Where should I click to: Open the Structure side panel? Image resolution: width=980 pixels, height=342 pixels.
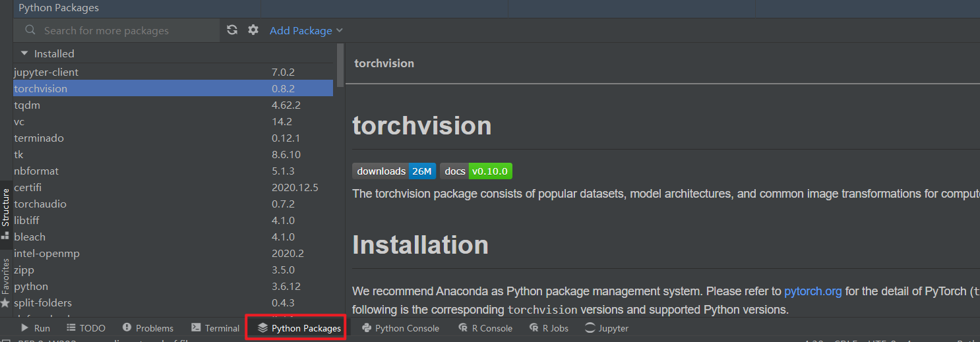coord(6,214)
